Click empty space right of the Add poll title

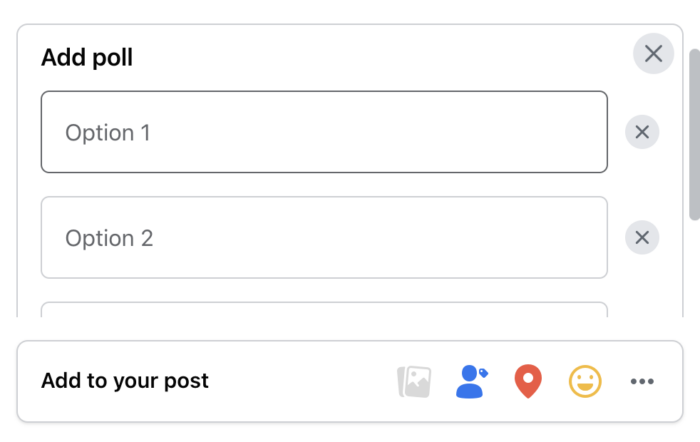point(380,58)
